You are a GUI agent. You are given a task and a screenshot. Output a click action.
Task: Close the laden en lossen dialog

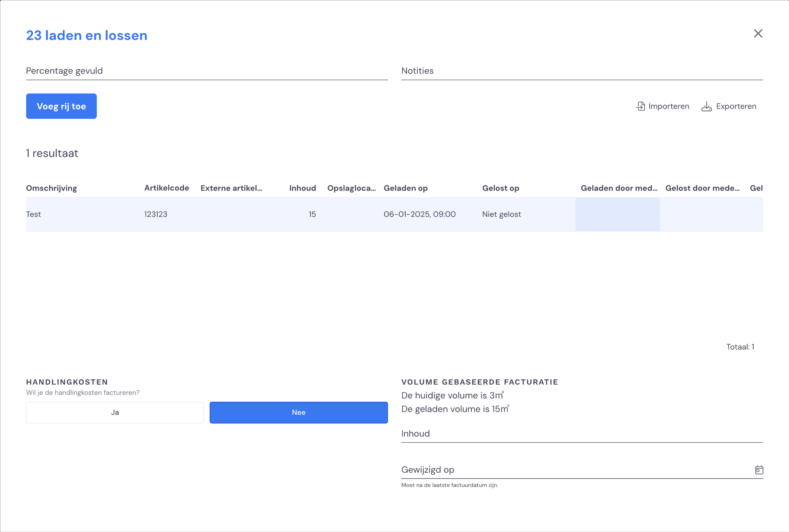758,33
